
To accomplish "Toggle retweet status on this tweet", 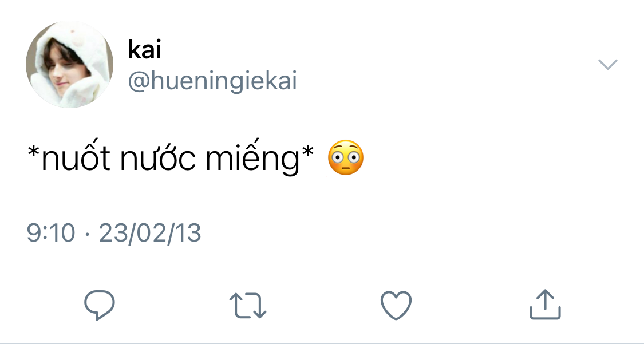I will tap(248, 305).
